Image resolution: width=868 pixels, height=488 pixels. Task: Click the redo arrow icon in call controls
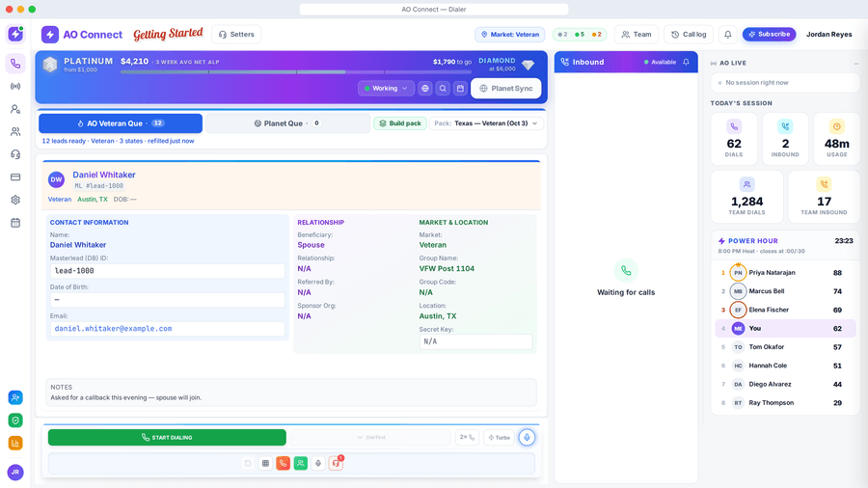click(248, 463)
